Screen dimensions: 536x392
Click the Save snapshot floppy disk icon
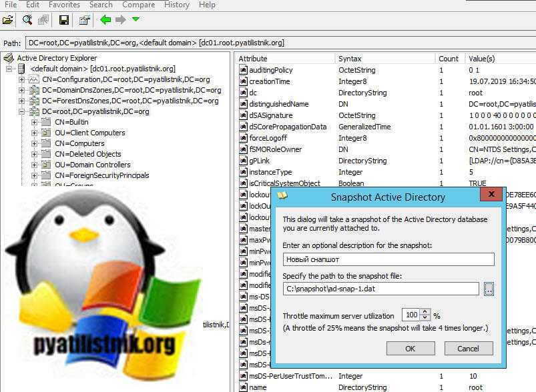(64, 20)
